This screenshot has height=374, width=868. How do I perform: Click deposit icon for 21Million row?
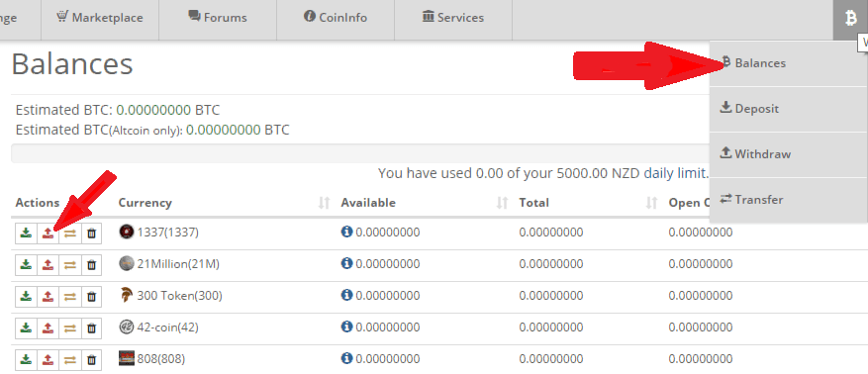tap(26, 265)
